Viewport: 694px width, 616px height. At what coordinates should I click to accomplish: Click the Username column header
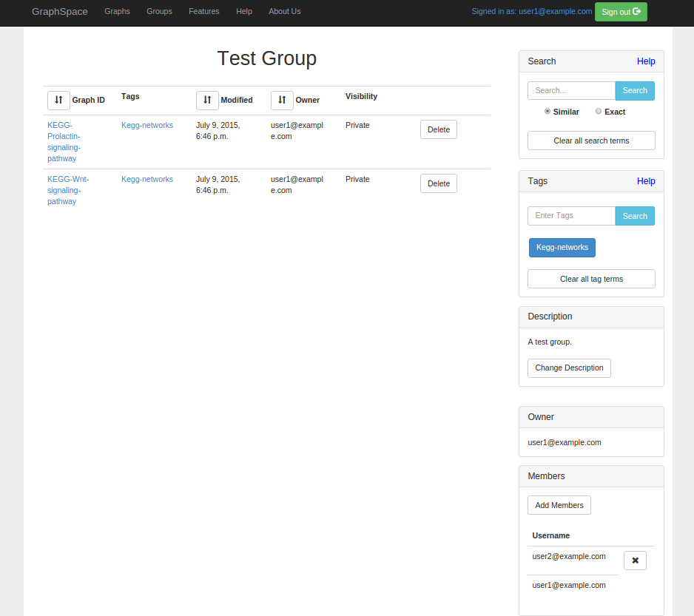click(550, 536)
